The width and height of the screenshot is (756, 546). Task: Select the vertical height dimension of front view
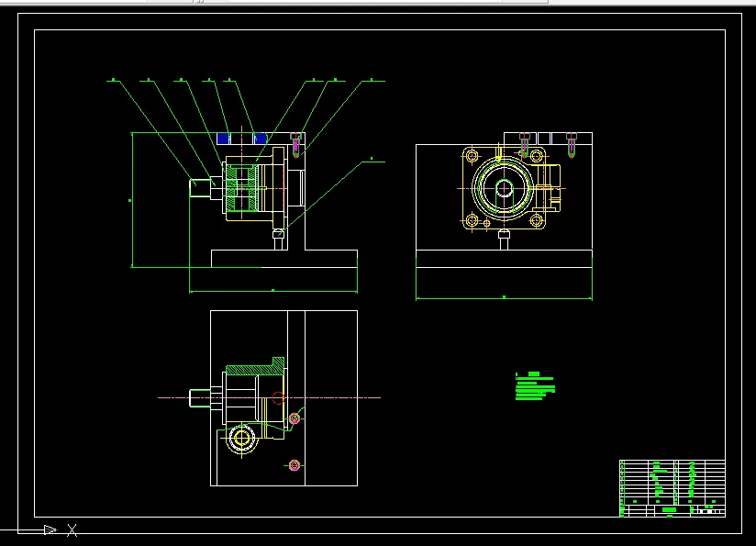coord(131,200)
